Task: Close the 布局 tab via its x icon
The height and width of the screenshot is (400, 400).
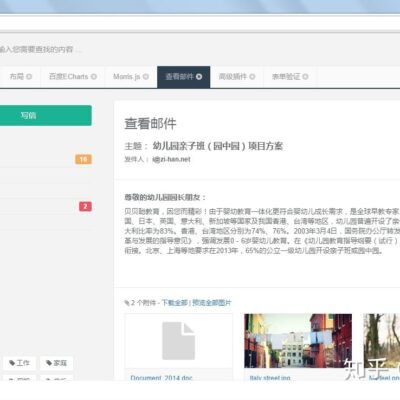Action: (x=29, y=77)
